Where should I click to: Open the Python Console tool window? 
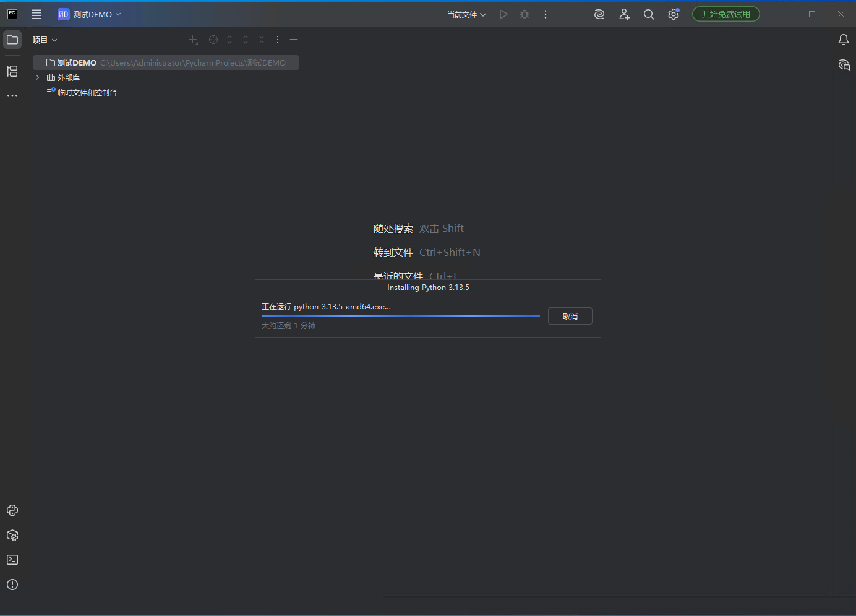pyautogui.click(x=12, y=510)
